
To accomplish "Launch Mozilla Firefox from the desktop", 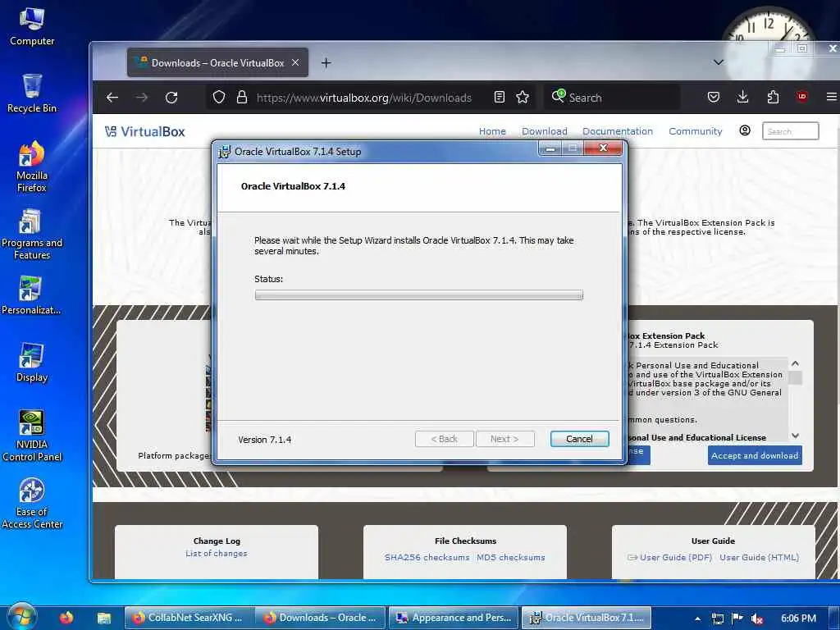I will (x=32, y=167).
